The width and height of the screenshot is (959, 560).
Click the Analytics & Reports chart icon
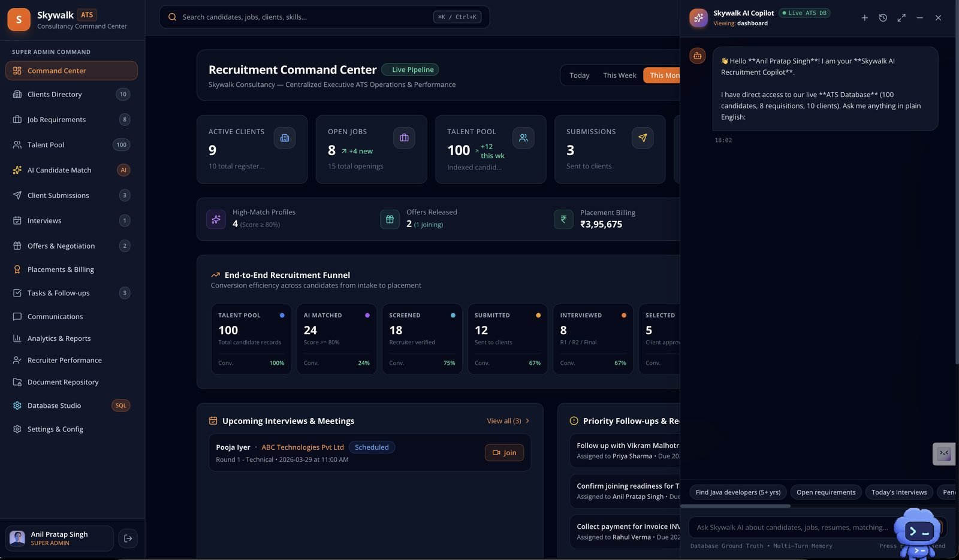pyautogui.click(x=17, y=338)
